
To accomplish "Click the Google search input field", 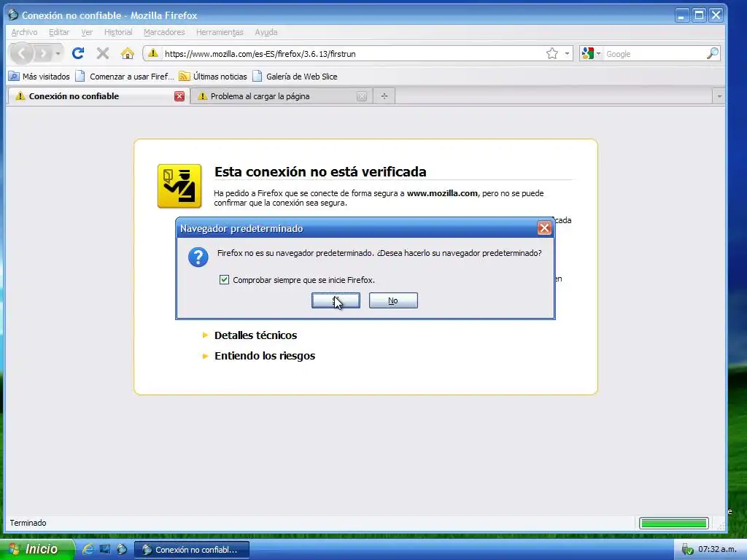I will coord(654,54).
